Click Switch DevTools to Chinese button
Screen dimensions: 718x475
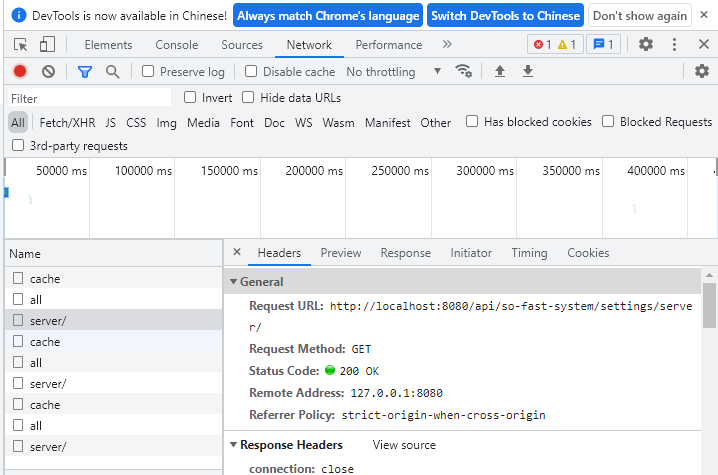(x=505, y=16)
